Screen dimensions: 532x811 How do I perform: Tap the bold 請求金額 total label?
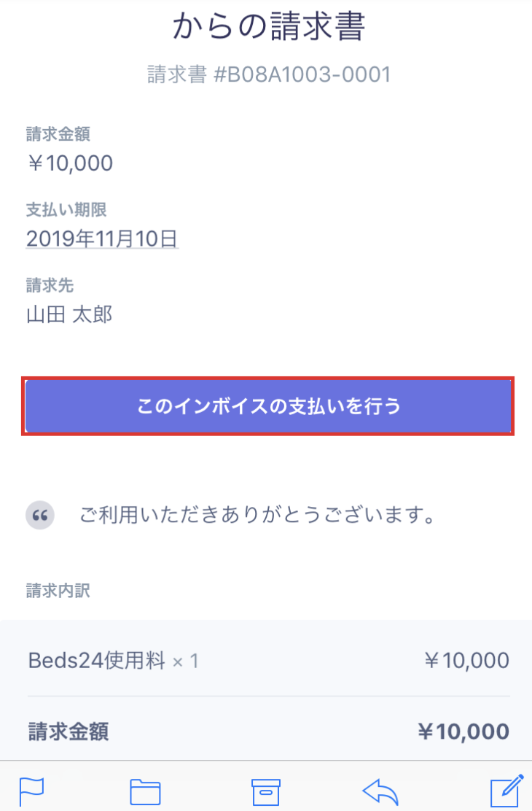pyautogui.click(x=69, y=731)
